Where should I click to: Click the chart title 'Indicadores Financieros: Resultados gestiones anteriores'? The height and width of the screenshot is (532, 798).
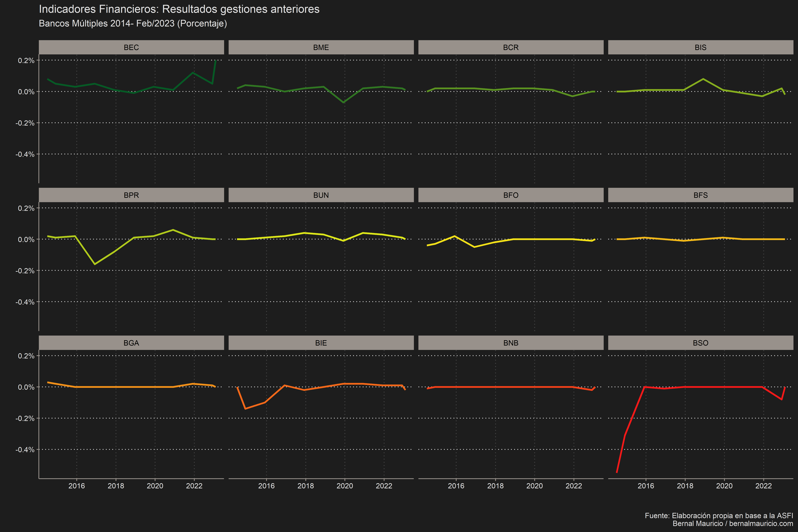[x=179, y=9]
